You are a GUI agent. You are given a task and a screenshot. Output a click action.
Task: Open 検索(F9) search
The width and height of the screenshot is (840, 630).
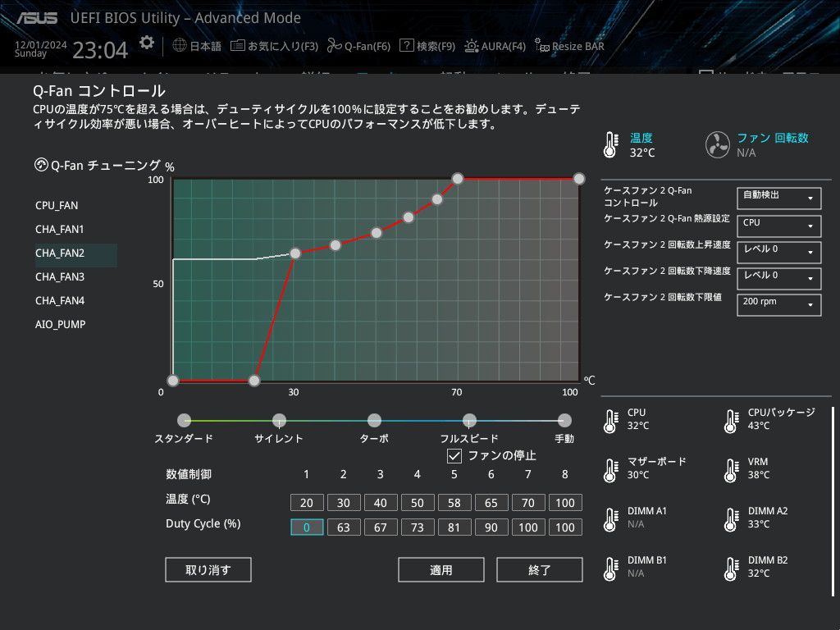click(427, 46)
